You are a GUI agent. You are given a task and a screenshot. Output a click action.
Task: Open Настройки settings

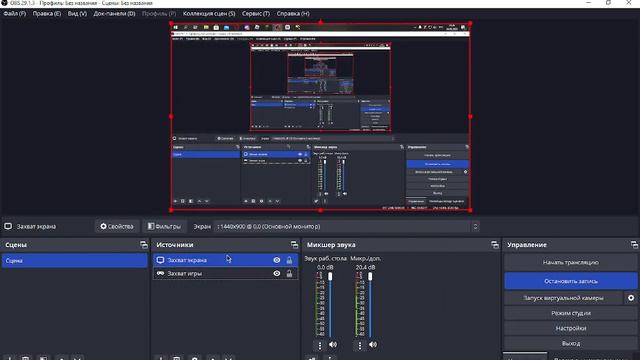(x=571, y=328)
